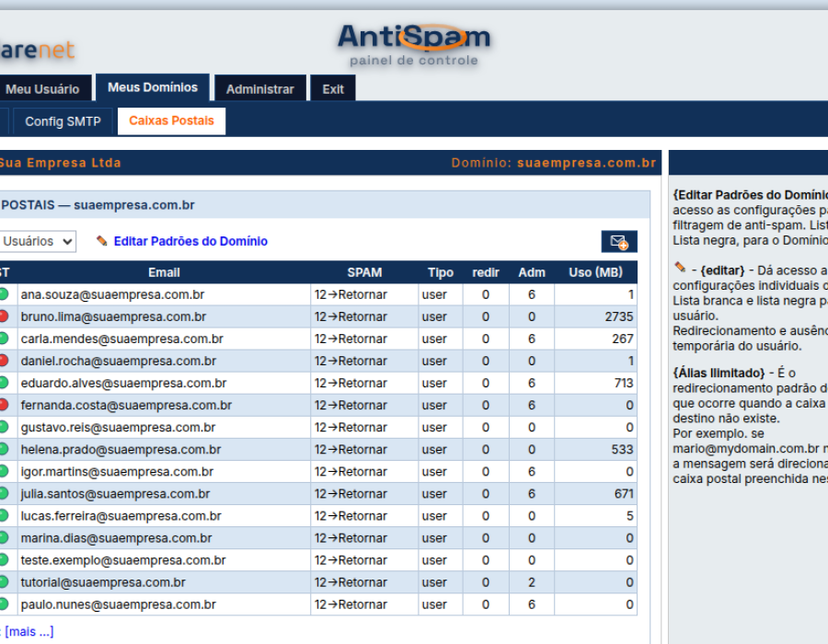Click the green status dot for helena.prado
The width and height of the screenshot is (828, 644).
pos(3,449)
